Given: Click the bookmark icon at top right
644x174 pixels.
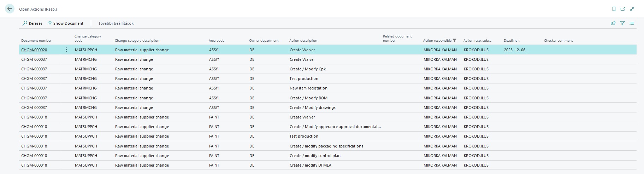Looking at the screenshot, I should [x=614, y=9].
